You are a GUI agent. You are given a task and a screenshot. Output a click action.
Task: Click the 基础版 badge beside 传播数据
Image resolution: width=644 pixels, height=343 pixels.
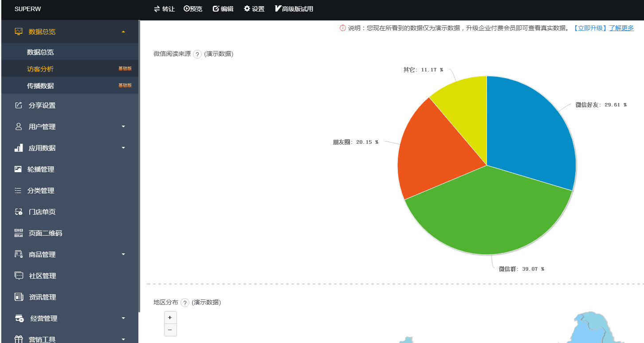[x=125, y=86]
